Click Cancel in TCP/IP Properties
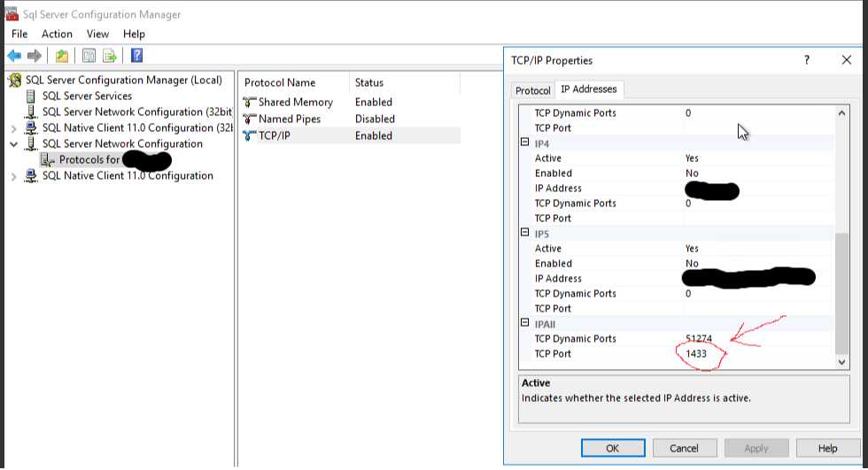868x470 pixels. 684,448
